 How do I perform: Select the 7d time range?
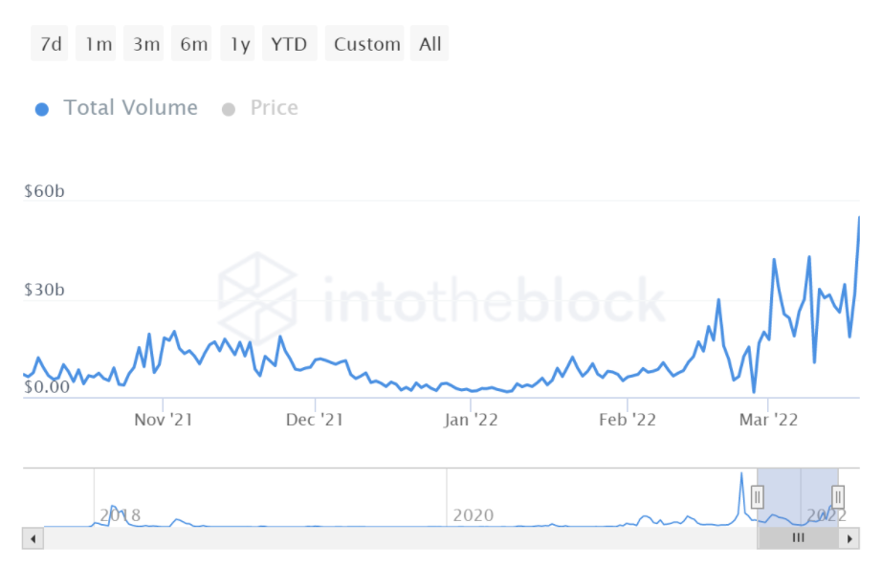50,44
